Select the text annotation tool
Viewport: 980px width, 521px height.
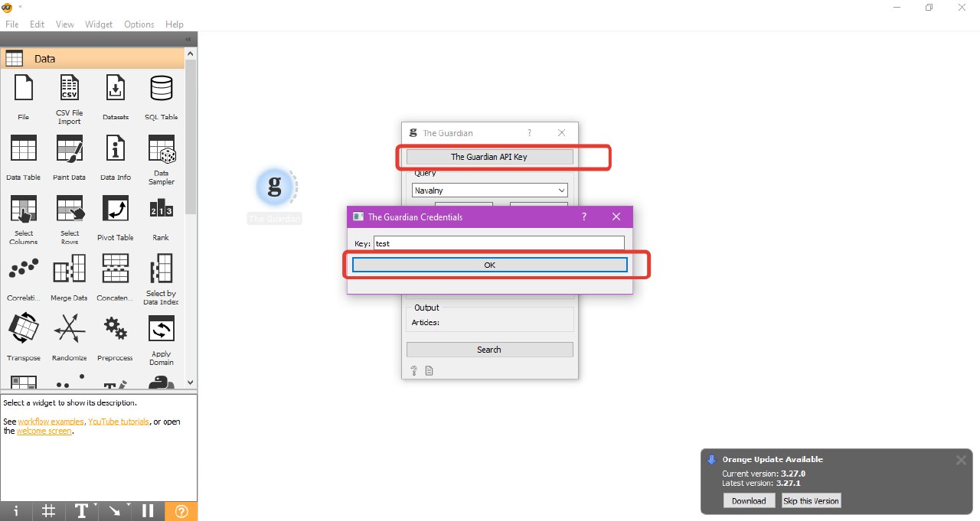81,512
